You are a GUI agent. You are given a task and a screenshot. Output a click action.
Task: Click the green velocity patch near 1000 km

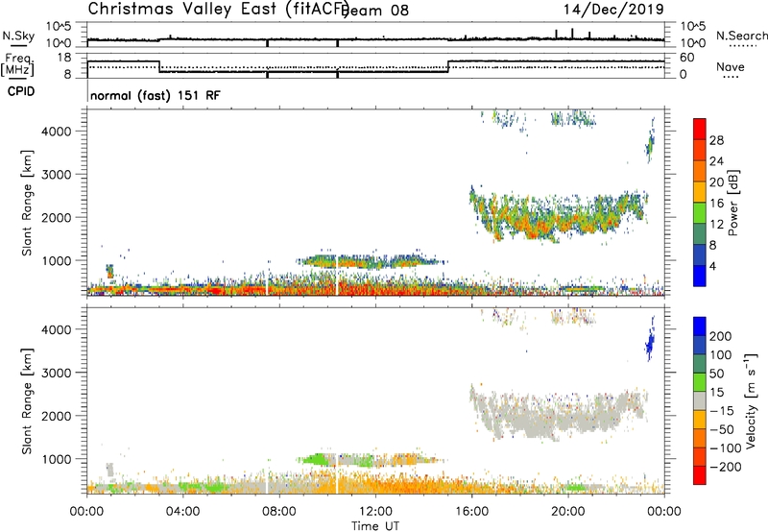(316, 460)
